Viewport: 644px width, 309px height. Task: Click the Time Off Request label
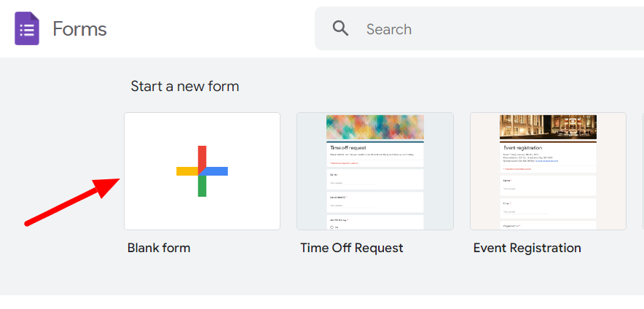coord(352,248)
